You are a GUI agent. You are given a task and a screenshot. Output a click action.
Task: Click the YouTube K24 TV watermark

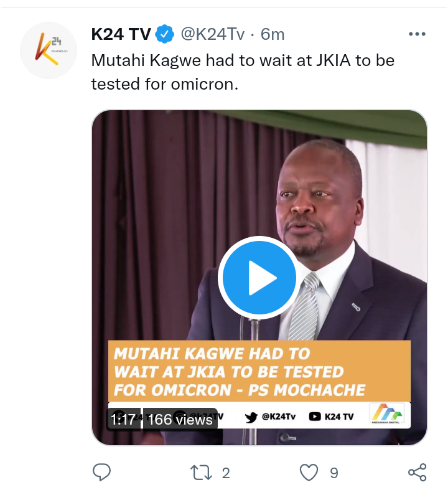(331, 417)
